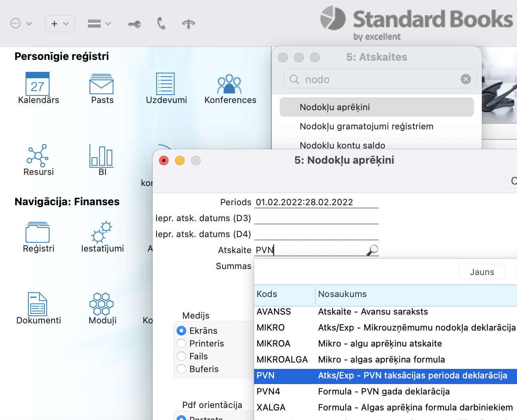Open the Moduļi hexagons icon

click(101, 304)
